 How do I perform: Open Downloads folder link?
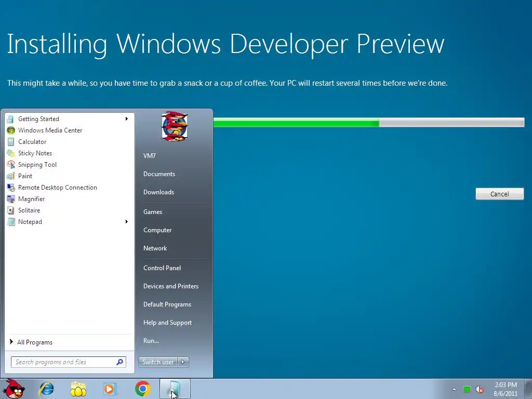(158, 192)
